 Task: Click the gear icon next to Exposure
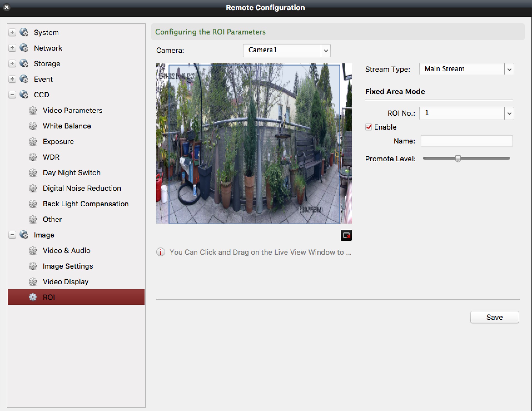pos(33,142)
